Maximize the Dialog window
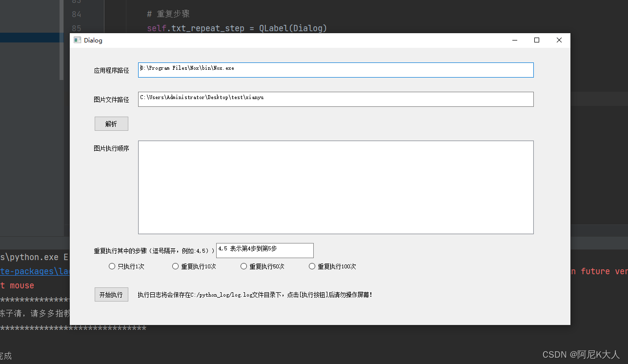 [537, 40]
